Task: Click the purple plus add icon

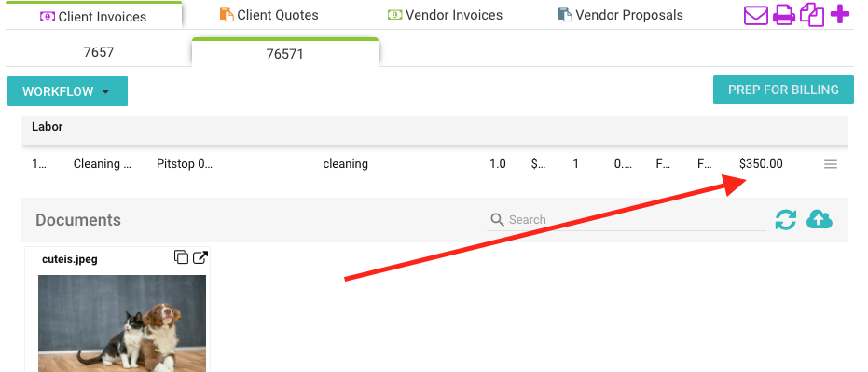Action: point(840,14)
